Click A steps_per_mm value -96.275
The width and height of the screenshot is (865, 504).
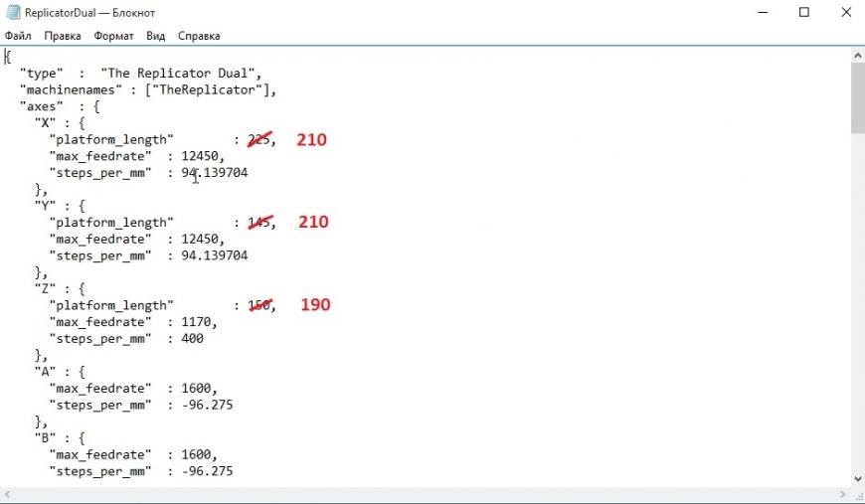208,405
